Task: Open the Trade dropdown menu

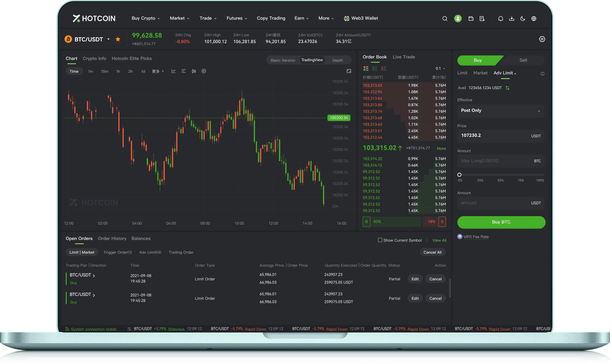Action: [208, 18]
